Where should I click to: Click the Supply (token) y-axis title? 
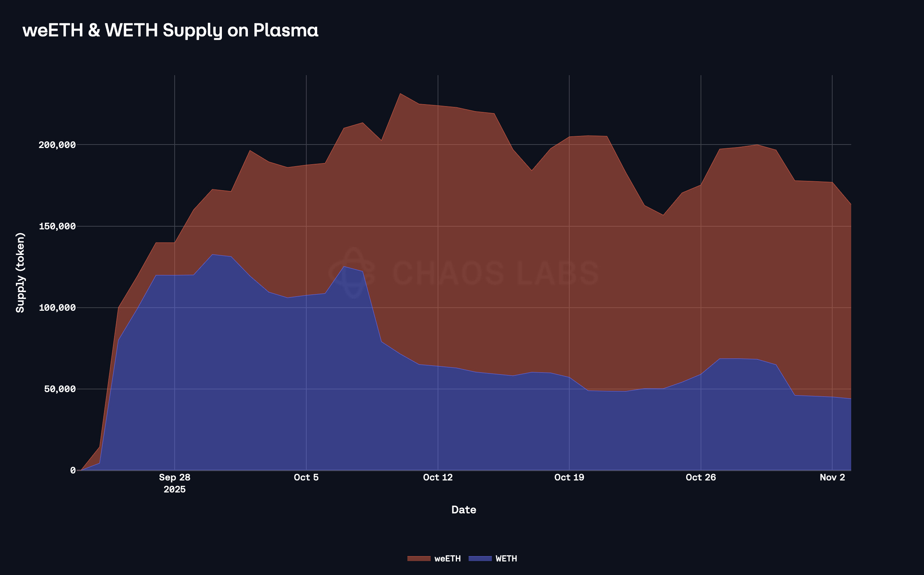[20, 272]
